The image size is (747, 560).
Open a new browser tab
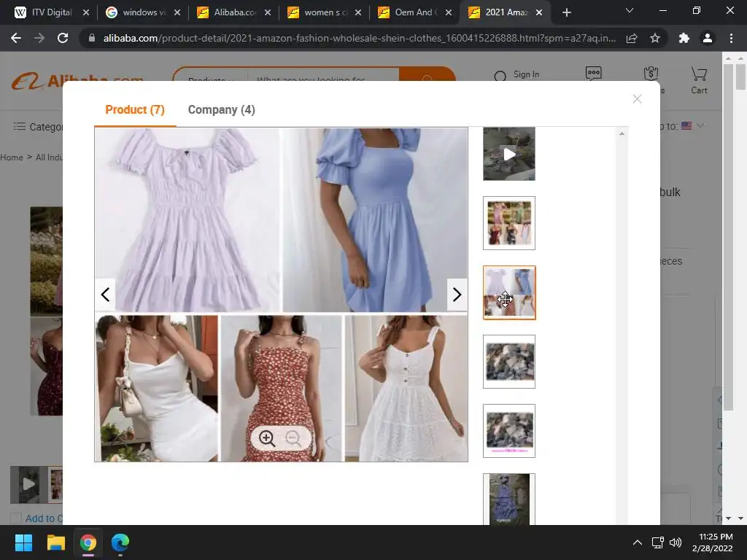click(x=566, y=12)
